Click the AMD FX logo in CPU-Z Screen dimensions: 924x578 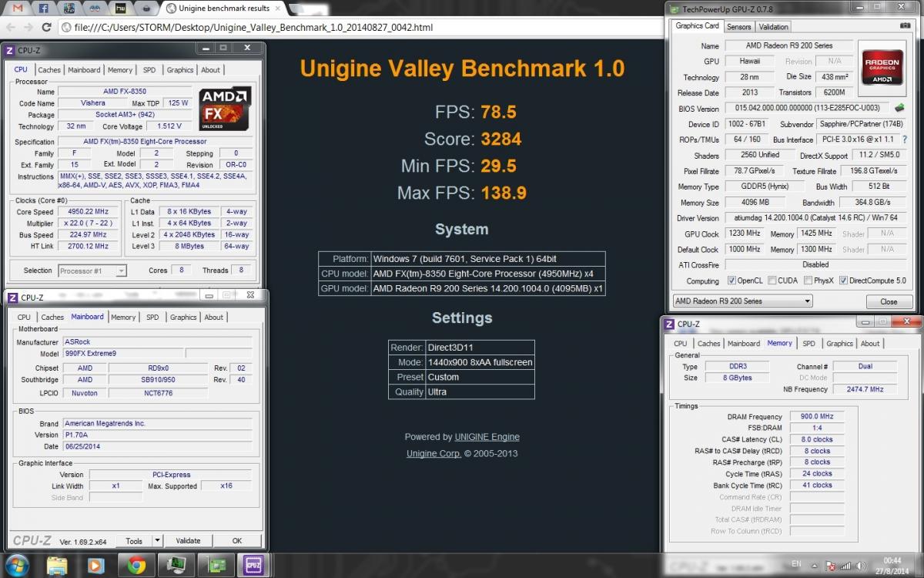tap(225, 107)
